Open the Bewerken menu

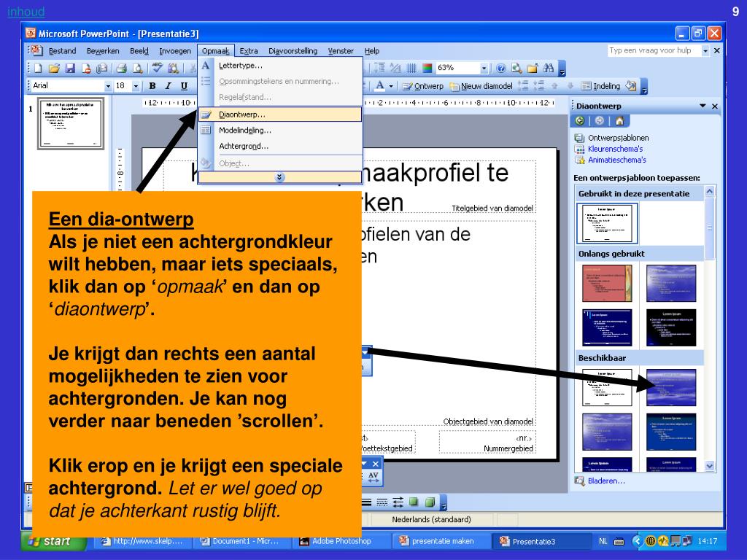click(103, 51)
